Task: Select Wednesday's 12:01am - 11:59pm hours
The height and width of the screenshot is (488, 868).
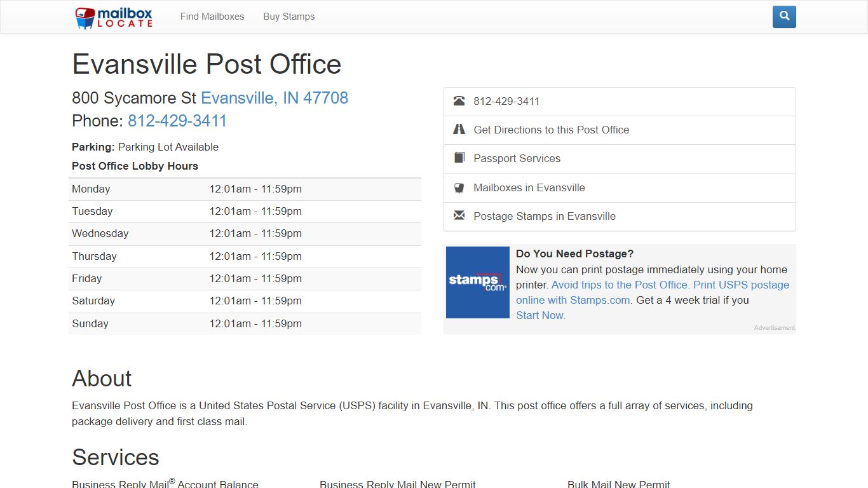Action: pos(255,233)
